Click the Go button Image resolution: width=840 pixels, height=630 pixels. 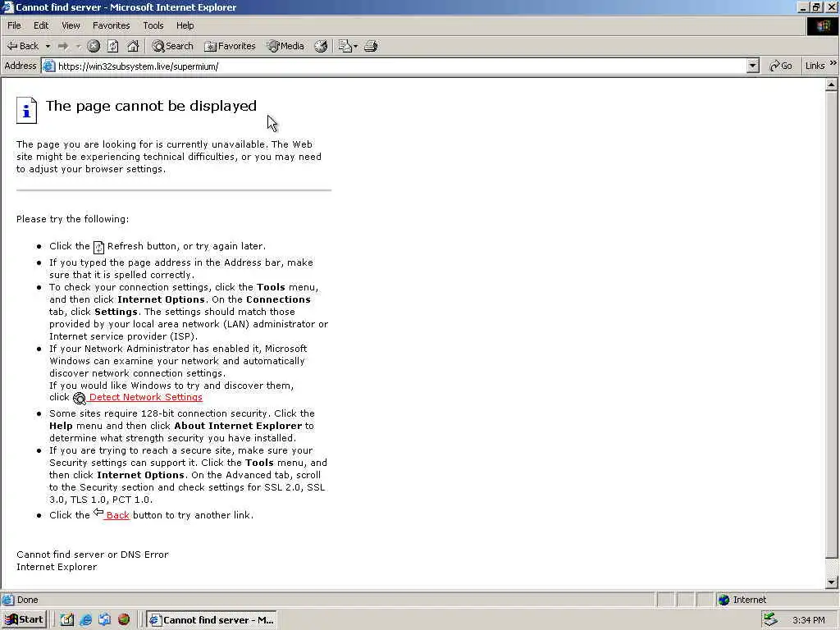click(781, 66)
